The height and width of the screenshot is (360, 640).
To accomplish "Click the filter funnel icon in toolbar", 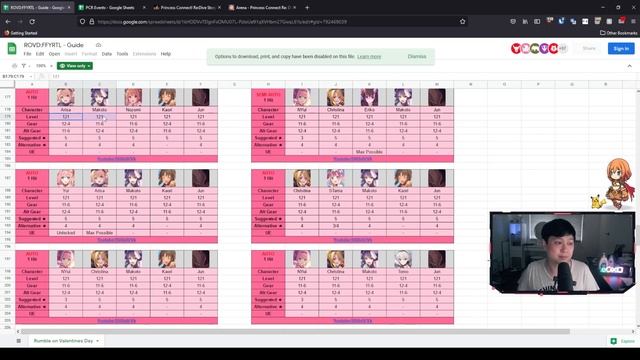I will point(24,66).
